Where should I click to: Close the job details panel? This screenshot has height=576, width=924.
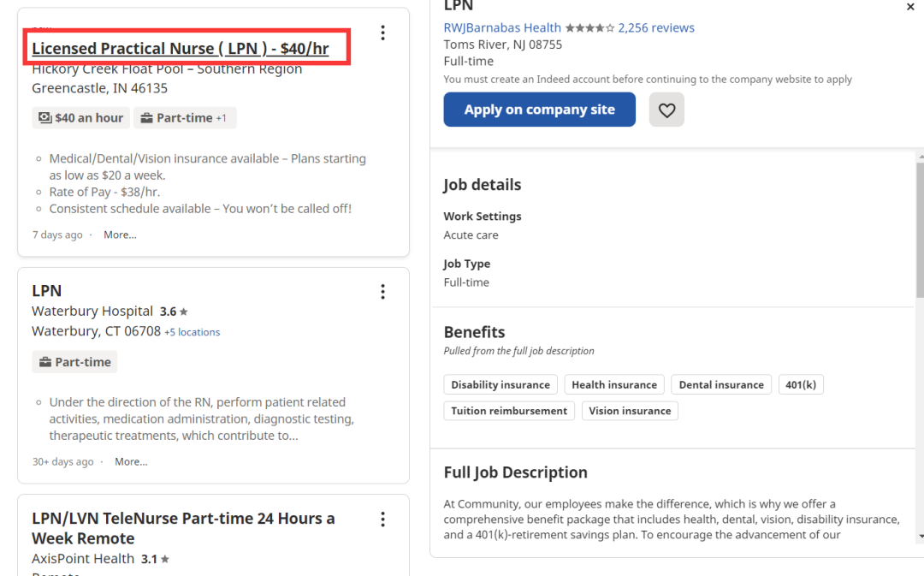pos(910,7)
